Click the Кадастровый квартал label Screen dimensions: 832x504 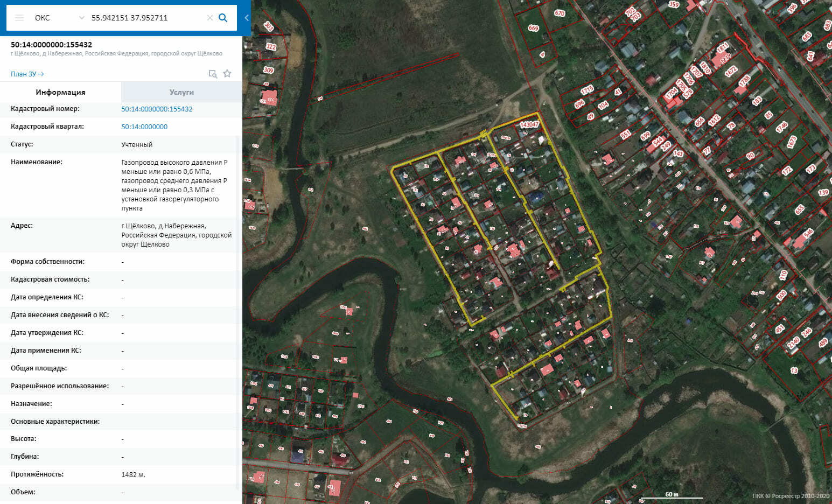47,127
